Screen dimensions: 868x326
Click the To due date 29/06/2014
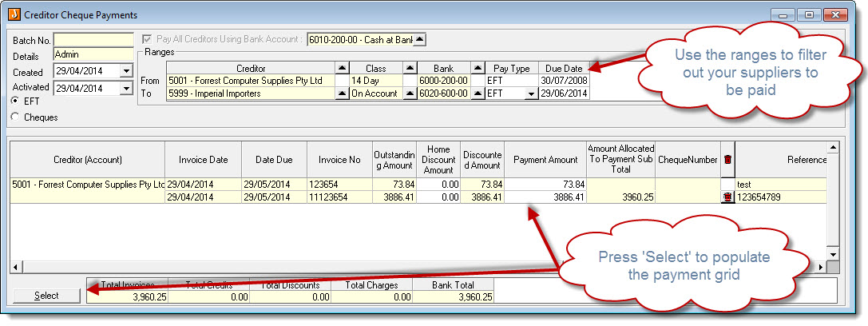(x=564, y=93)
